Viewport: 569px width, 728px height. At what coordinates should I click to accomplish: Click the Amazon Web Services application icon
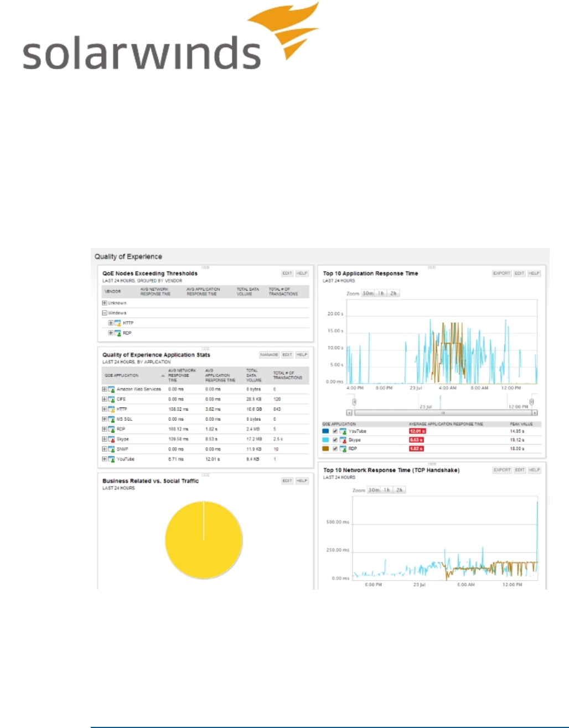click(x=111, y=389)
